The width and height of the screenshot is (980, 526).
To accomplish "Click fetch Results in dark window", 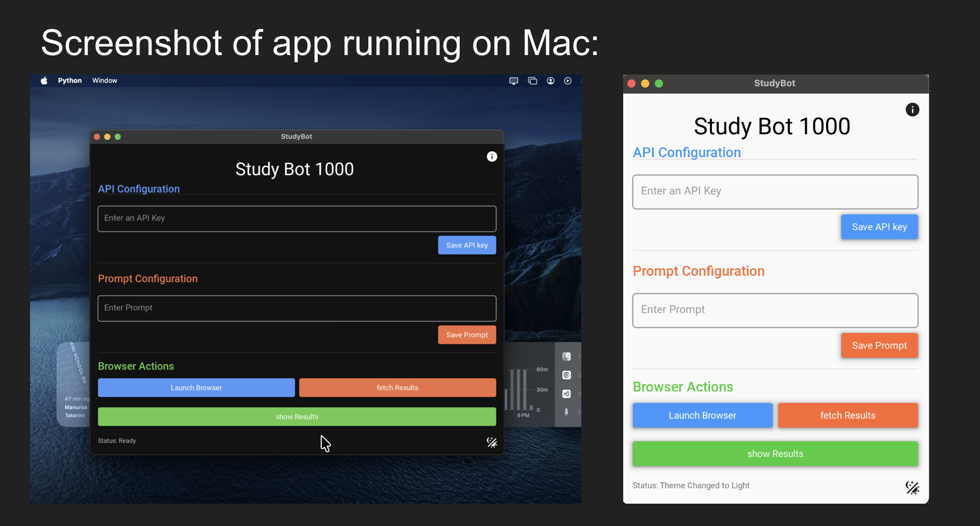I will pyautogui.click(x=397, y=388).
